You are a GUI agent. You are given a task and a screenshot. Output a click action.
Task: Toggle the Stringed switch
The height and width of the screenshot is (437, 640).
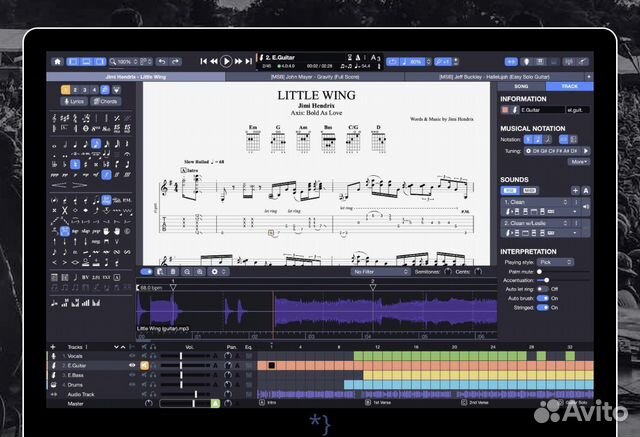(x=542, y=308)
